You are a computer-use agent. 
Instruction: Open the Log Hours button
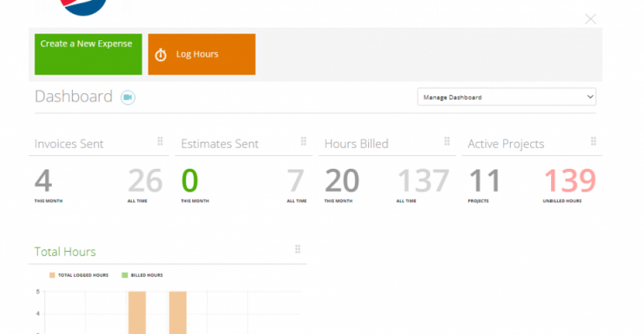tap(201, 55)
